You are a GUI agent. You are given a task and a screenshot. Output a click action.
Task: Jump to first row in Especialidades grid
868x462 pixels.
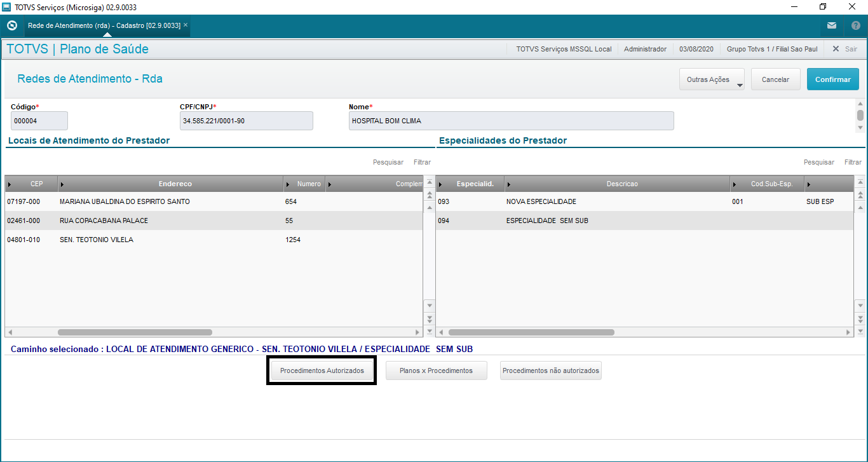coord(860,184)
